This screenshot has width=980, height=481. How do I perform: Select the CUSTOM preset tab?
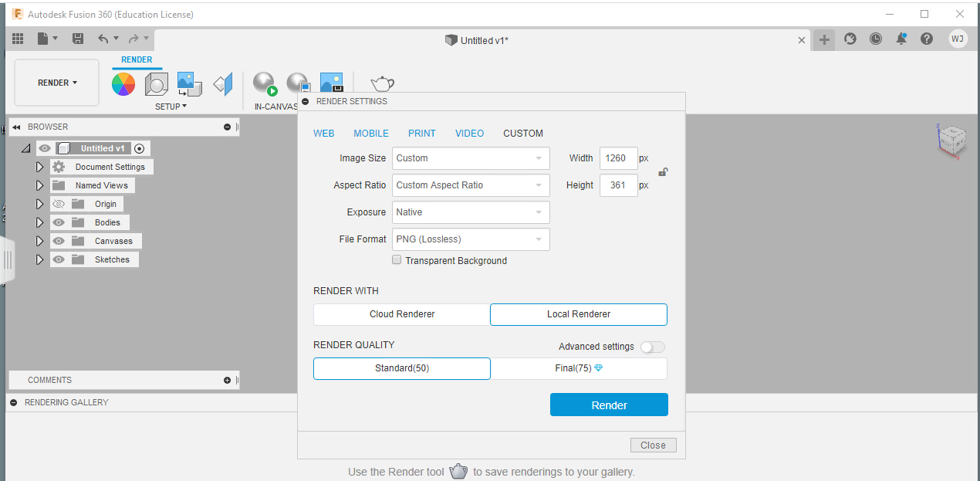[523, 134]
